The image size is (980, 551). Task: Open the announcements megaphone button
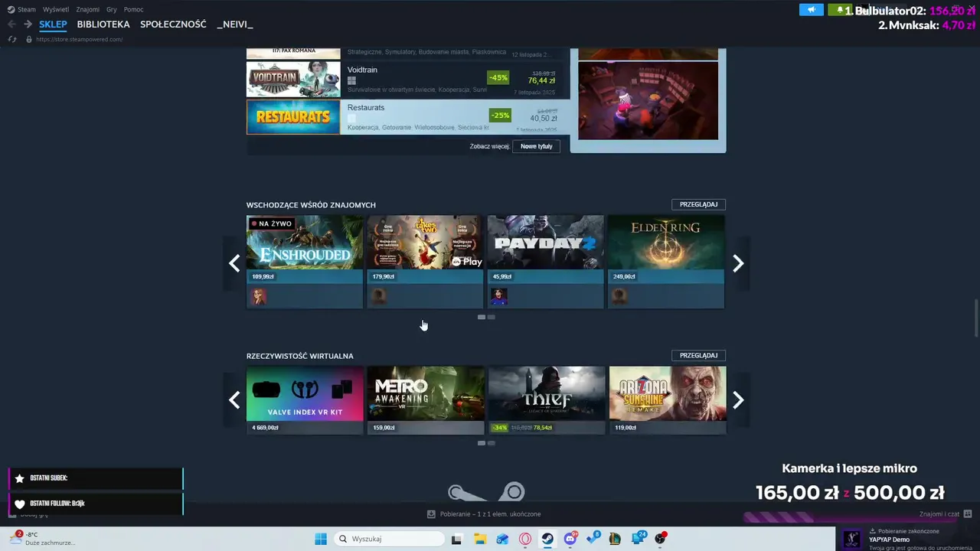811,10
